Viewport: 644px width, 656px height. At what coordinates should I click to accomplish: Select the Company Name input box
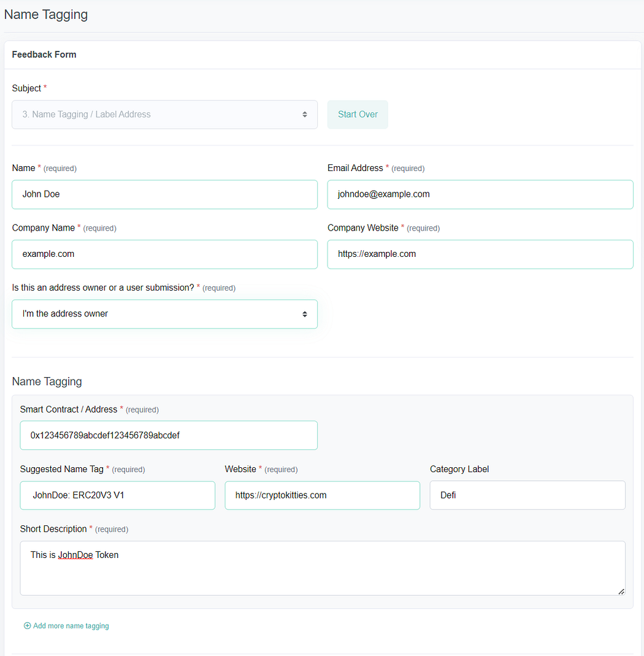point(164,254)
